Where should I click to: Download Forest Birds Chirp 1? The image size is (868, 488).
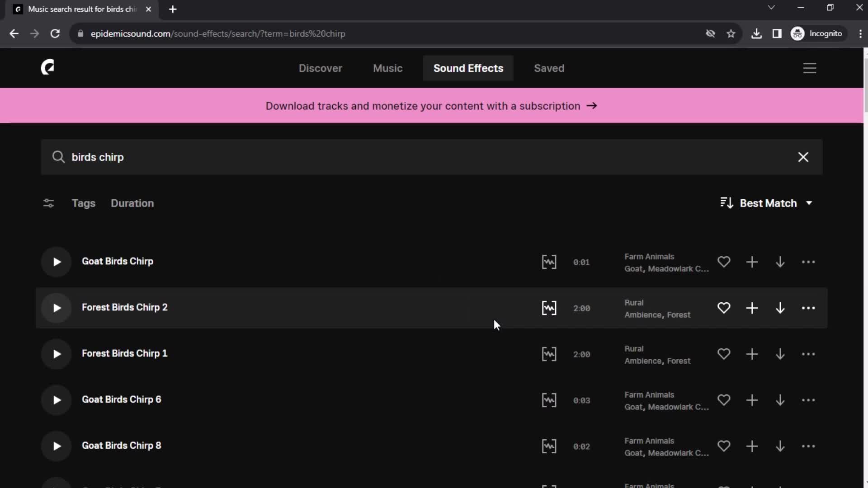(780, 354)
